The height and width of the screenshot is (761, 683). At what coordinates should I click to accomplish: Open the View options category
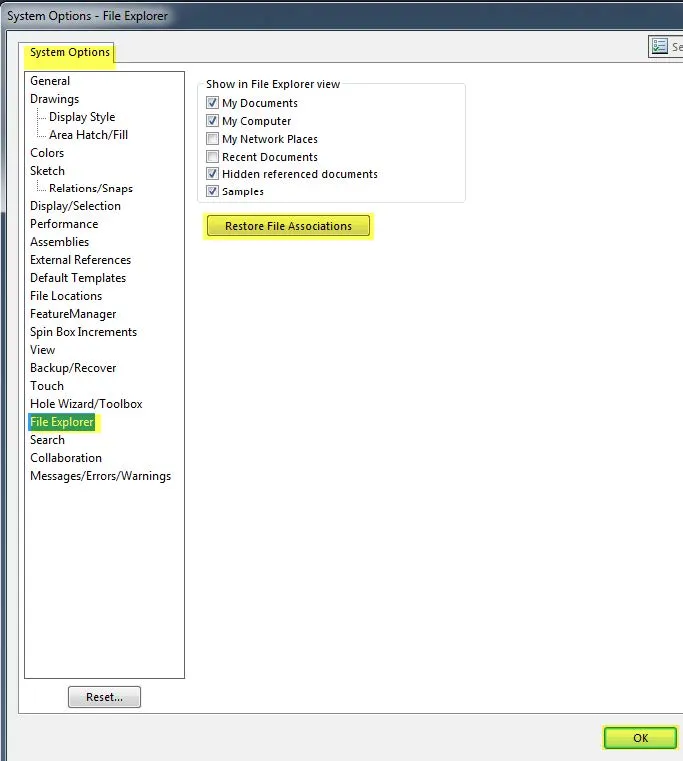pos(43,350)
